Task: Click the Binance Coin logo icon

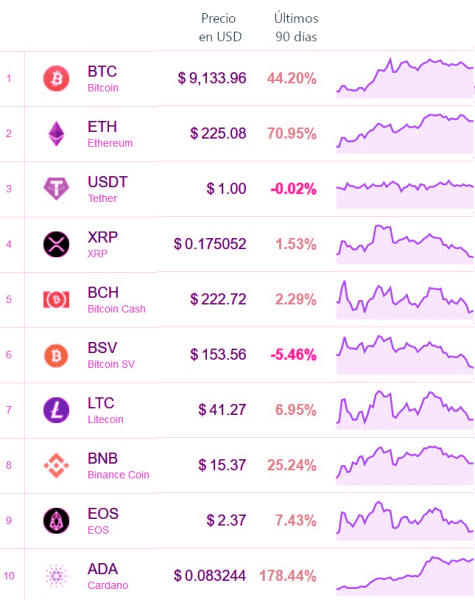Action: (56, 465)
